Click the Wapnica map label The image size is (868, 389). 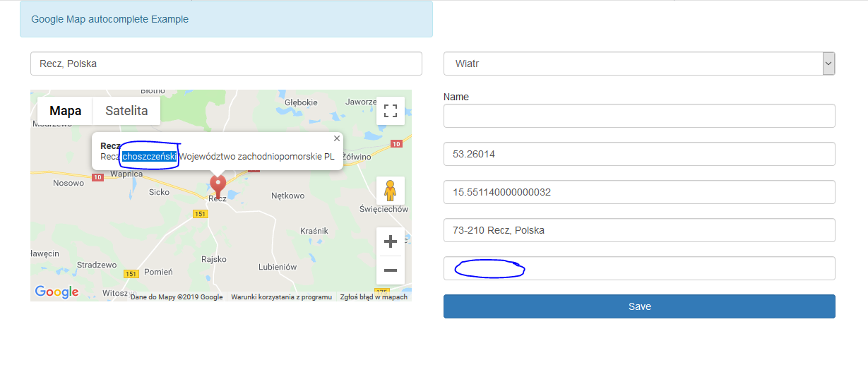coord(126,174)
